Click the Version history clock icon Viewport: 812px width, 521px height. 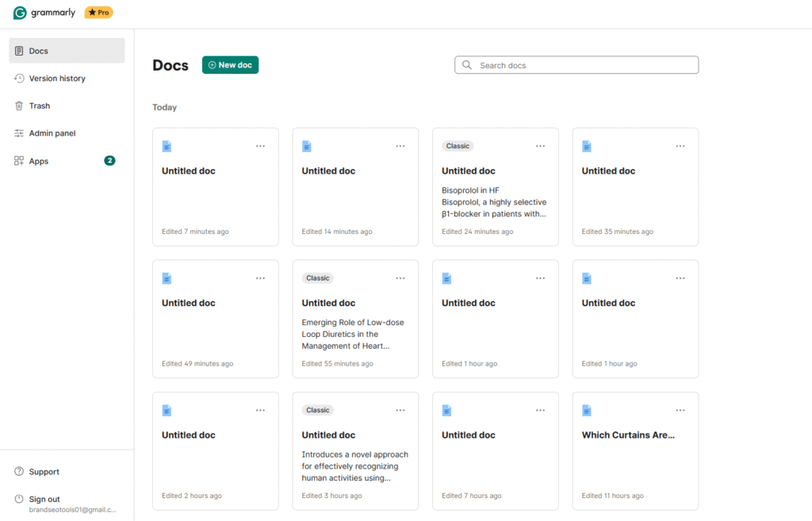coord(19,79)
